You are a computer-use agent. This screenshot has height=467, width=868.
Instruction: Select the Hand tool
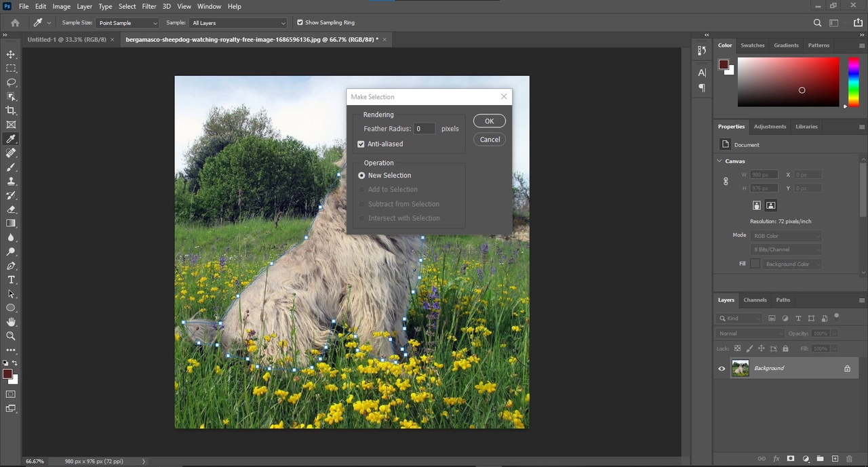click(x=11, y=322)
